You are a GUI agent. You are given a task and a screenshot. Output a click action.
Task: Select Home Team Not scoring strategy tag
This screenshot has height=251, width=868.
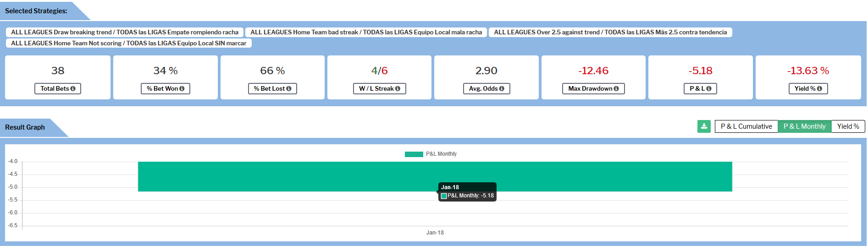pos(128,43)
